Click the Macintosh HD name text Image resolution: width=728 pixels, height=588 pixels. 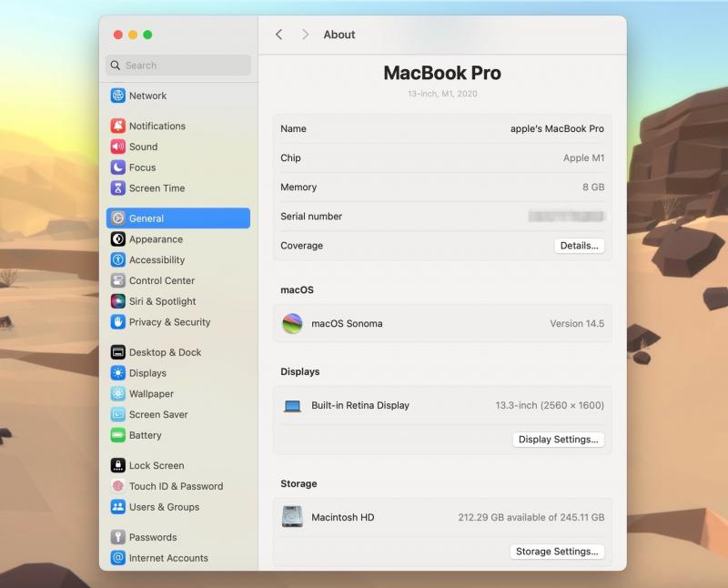click(x=343, y=517)
